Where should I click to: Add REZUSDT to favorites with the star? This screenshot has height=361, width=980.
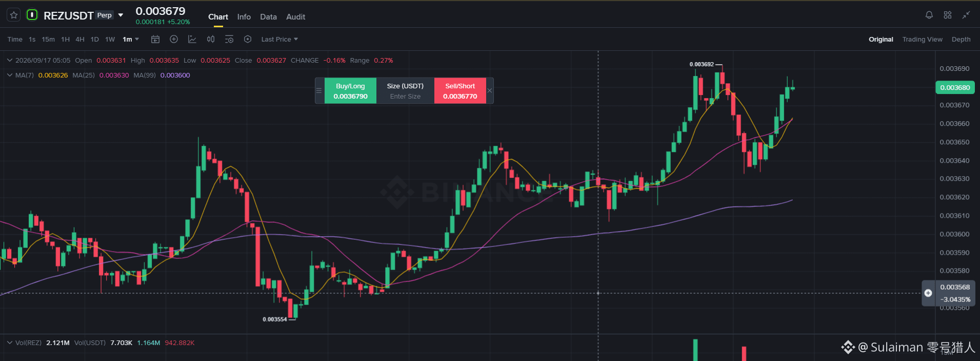tap(14, 15)
